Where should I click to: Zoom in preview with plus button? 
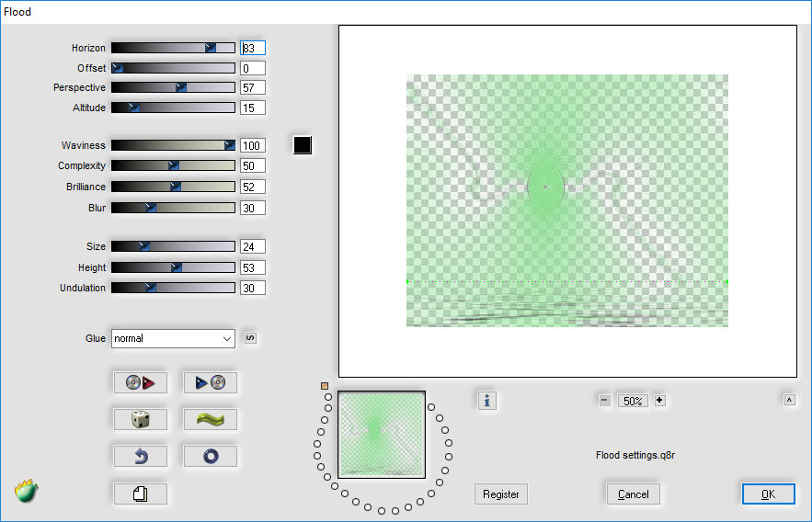pos(659,401)
